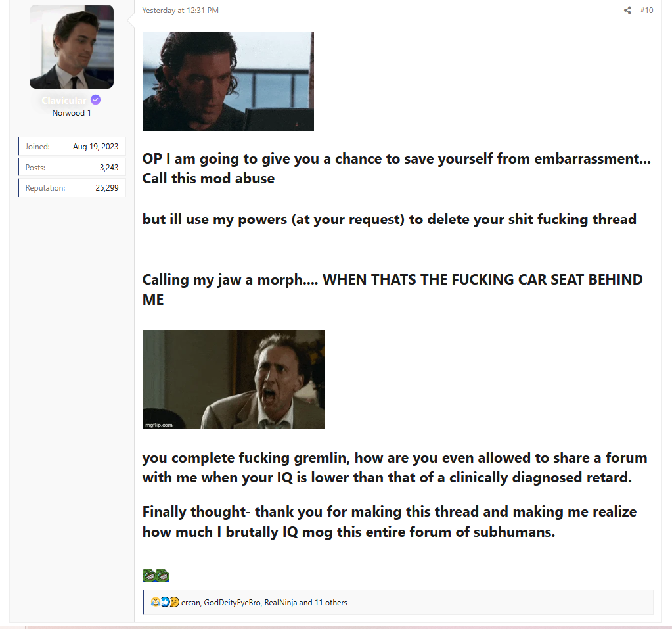
Task: Open the #10 post permalink
Action: click(646, 11)
